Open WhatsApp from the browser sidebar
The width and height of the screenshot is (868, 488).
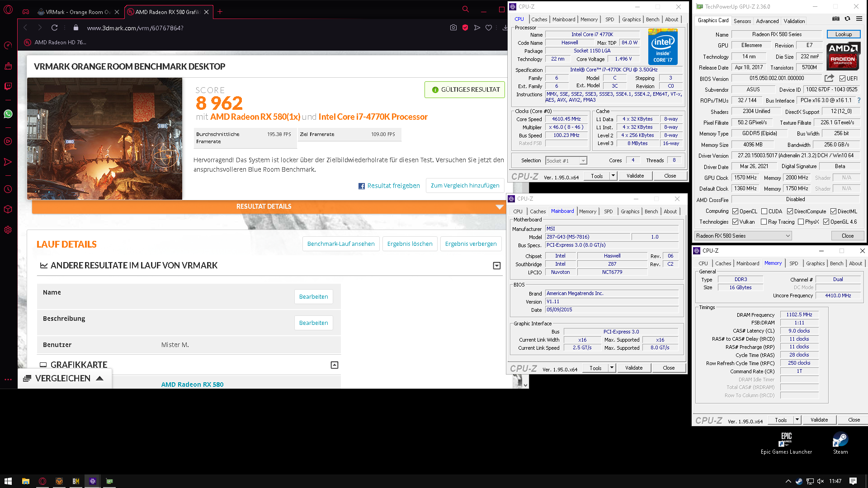[x=8, y=114]
